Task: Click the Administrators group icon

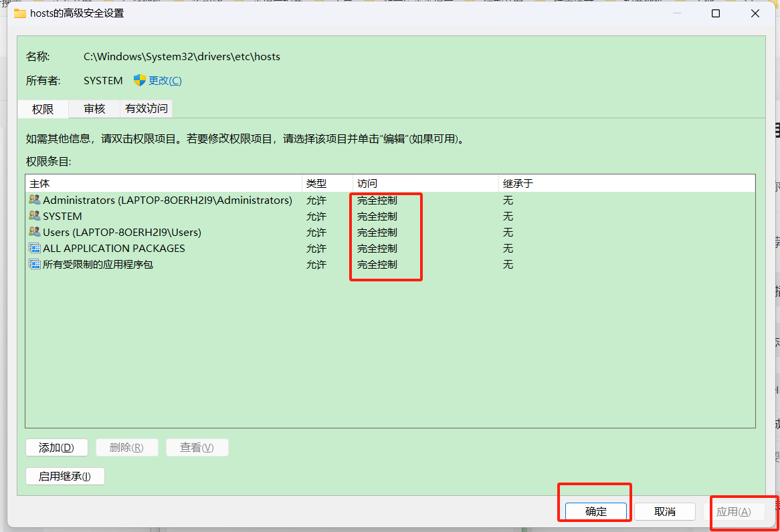Action: point(34,200)
